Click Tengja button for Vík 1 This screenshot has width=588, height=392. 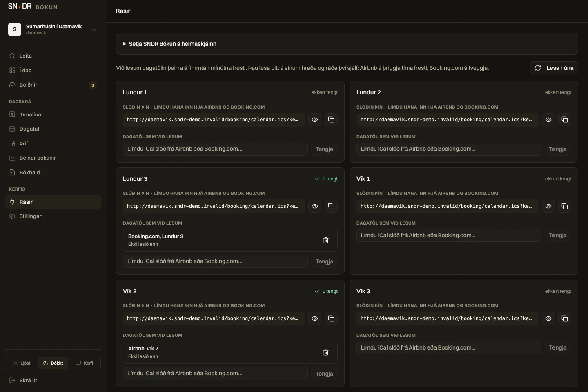[x=558, y=235]
